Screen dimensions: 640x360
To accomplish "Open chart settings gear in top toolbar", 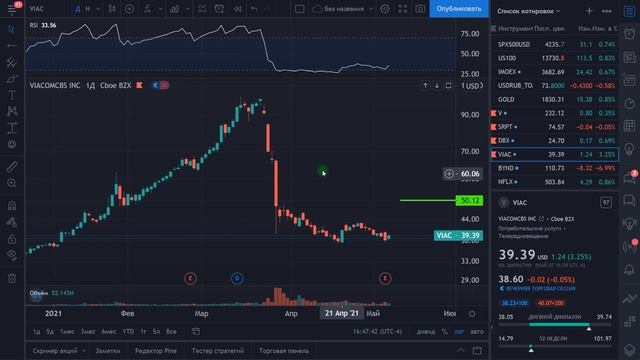I will (384, 9).
